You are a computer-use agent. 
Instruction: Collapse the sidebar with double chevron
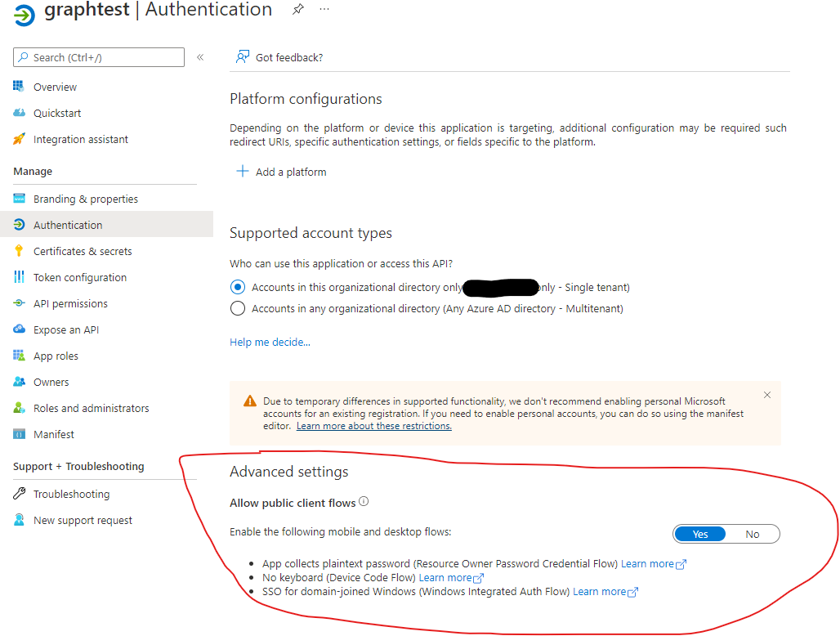point(200,57)
